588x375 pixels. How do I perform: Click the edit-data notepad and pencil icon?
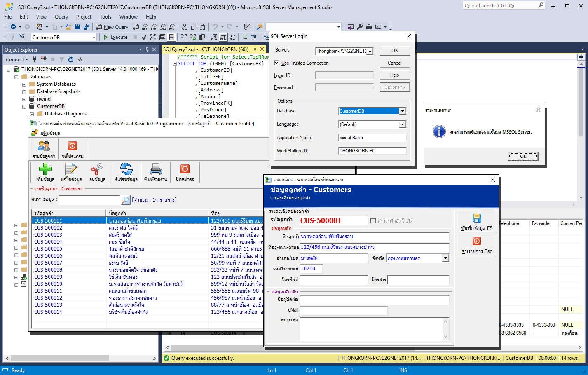[x=71, y=169]
